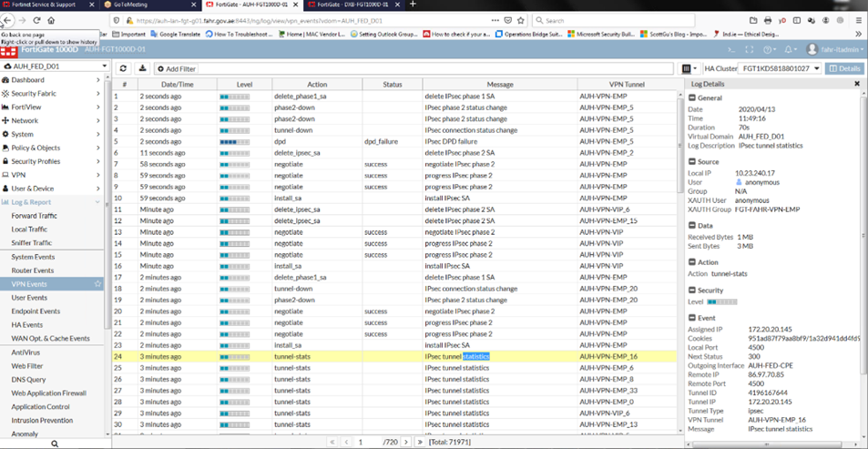The width and height of the screenshot is (868, 449).
Task: Click the Add Filter button
Action: click(x=175, y=68)
